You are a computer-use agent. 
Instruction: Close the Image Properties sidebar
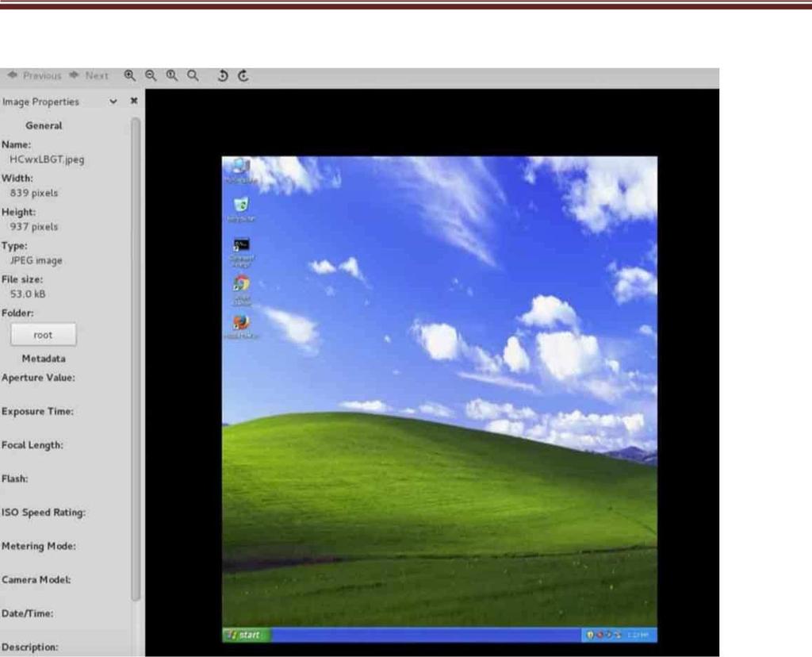coord(133,101)
